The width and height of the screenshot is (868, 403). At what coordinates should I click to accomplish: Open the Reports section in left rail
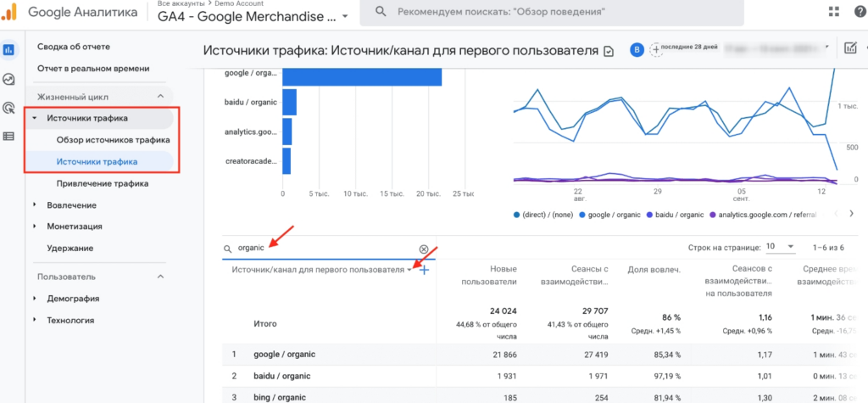(8, 49)
